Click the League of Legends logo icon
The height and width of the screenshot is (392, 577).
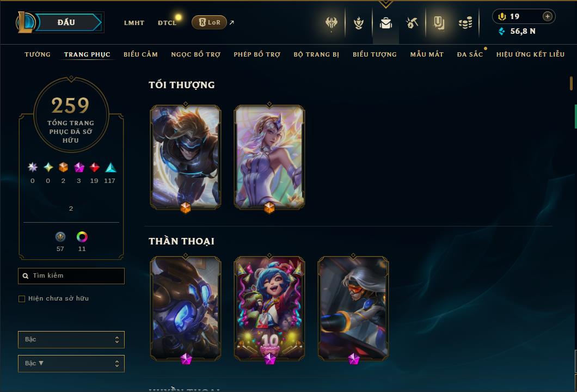pyautogui.click(x=25, y=22)
